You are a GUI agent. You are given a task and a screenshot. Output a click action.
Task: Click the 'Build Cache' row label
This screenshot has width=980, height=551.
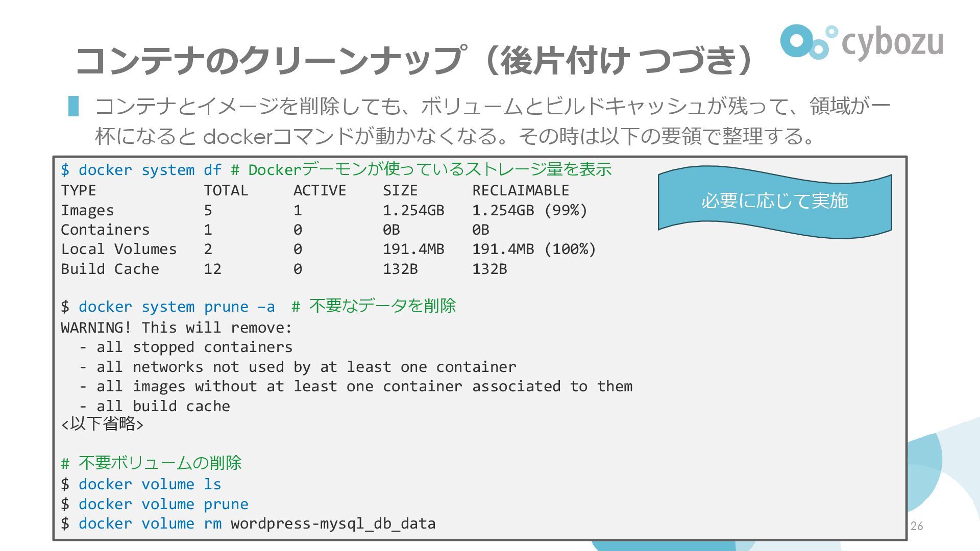point(110,269)
